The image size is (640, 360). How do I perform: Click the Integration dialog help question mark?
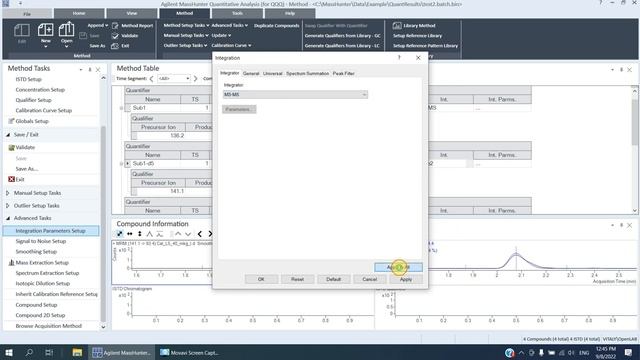tap(399, 58)
